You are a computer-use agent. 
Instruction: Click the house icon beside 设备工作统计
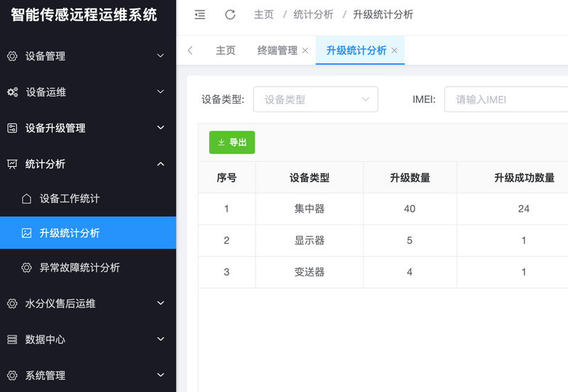(x=26, y=199)
